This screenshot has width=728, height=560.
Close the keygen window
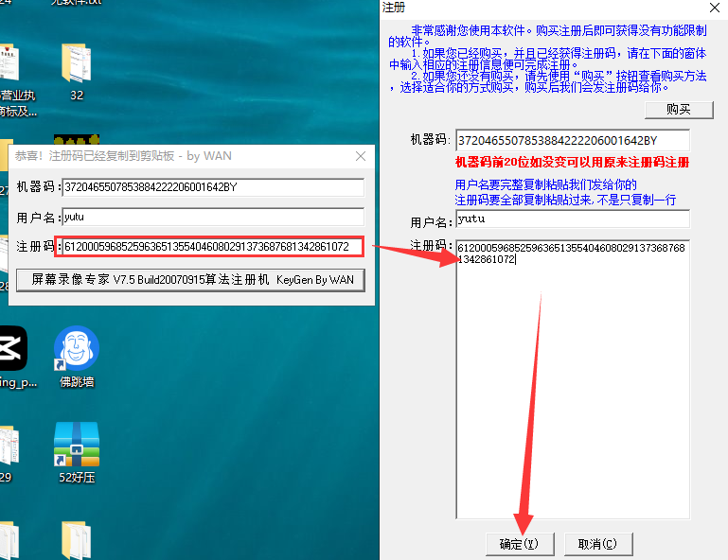[x=361, y=156]
